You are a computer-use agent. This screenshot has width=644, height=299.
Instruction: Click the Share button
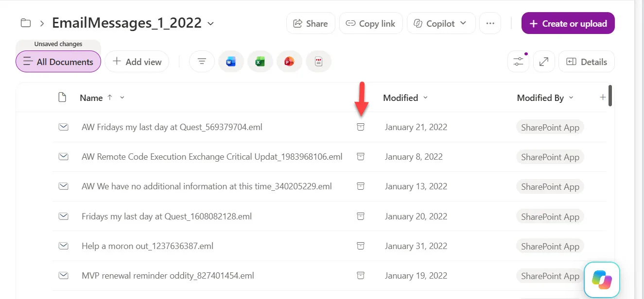(311, 23)
